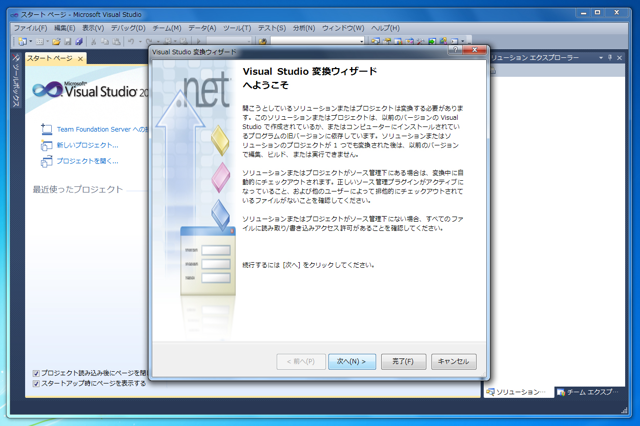Viewport: 640px width, 426px height.
Task: Click the wizard help question mark button
Action: pos(455,50)
